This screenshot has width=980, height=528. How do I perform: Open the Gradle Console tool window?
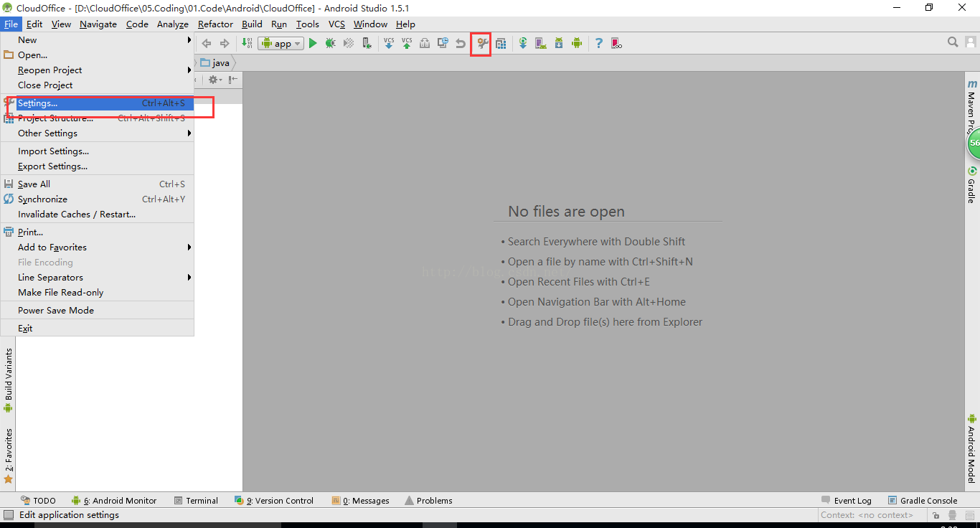pyautogui.click(x=923, y=501)
